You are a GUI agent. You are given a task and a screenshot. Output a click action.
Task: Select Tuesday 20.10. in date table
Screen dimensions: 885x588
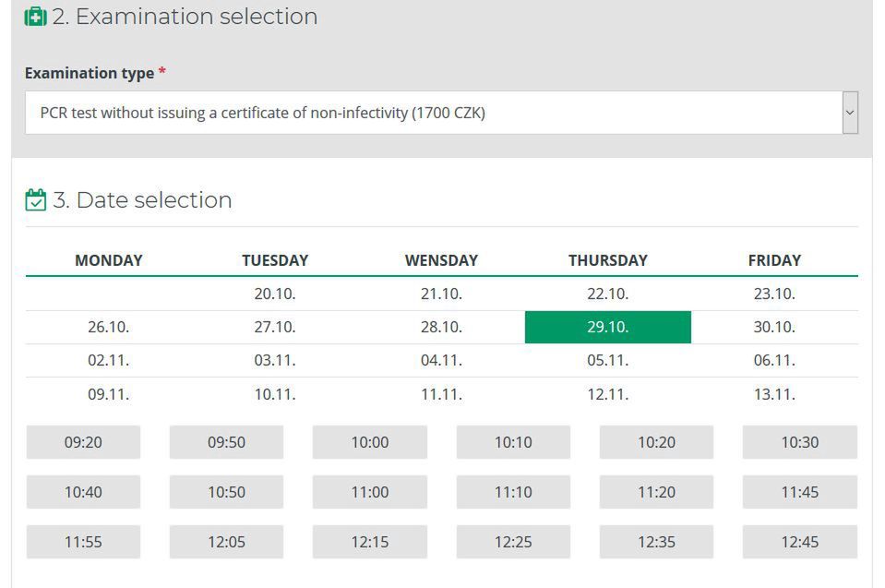coord(275,294)
